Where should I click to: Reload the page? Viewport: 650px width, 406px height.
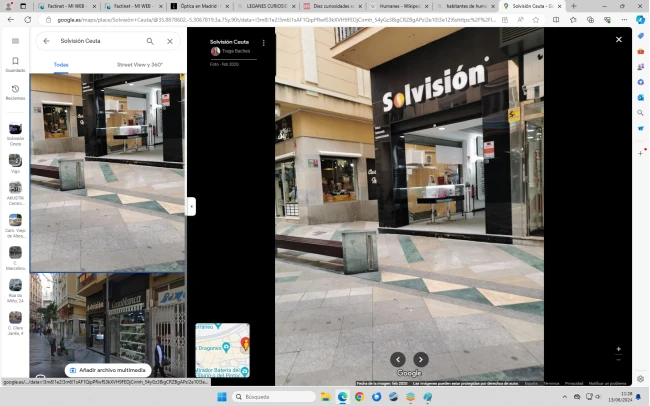pyautogui.click(x=28, y=19)
